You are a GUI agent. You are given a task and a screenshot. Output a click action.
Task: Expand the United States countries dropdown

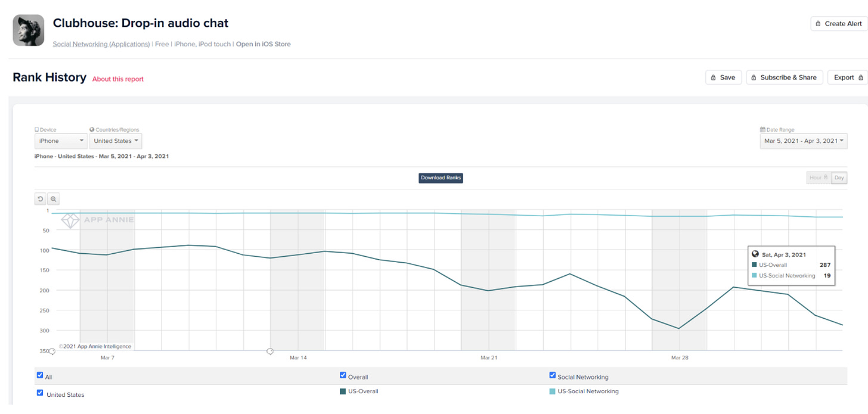(x=116, y=141)
